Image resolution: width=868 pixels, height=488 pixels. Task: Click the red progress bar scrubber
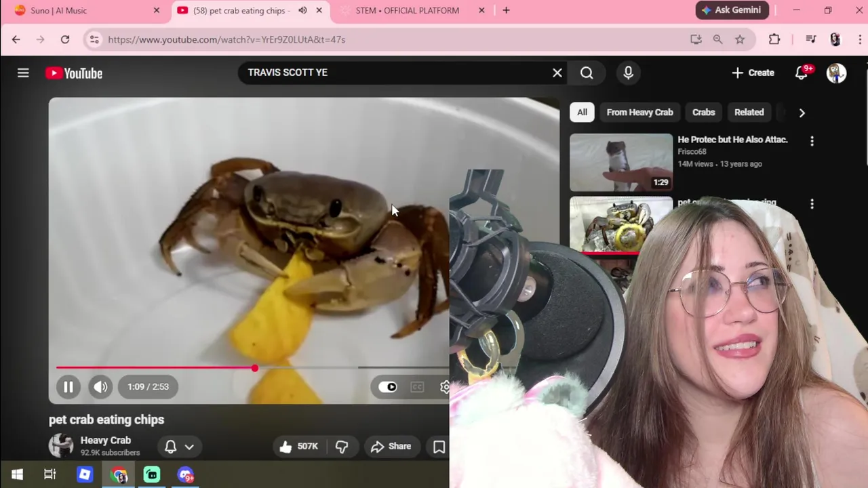(x=254, y=368)
